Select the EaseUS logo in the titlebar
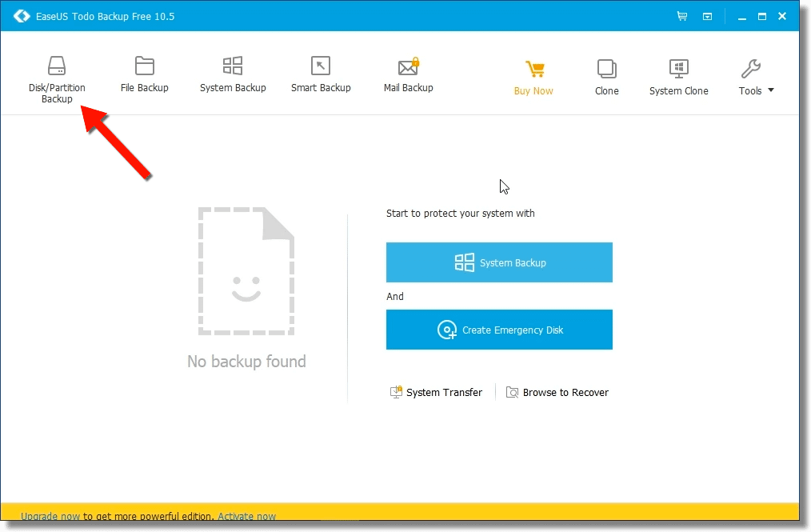This screenshot has height=532, width=811. (x=21, y=15)
